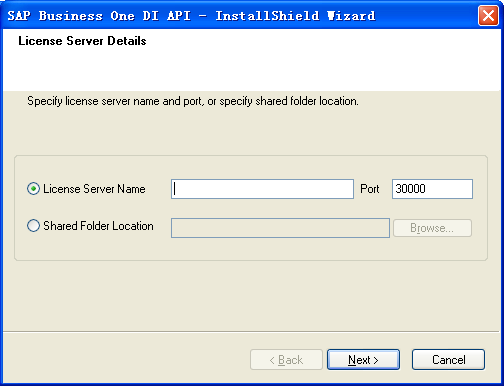
Task: Go to the previous step with Back
Action: tap(286, 360)
